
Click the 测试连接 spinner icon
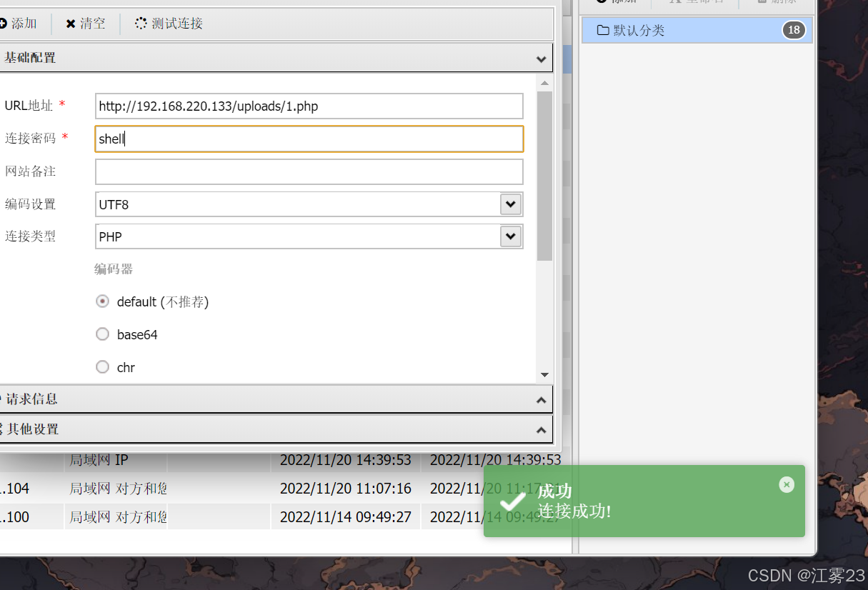(x=141, y=23)
